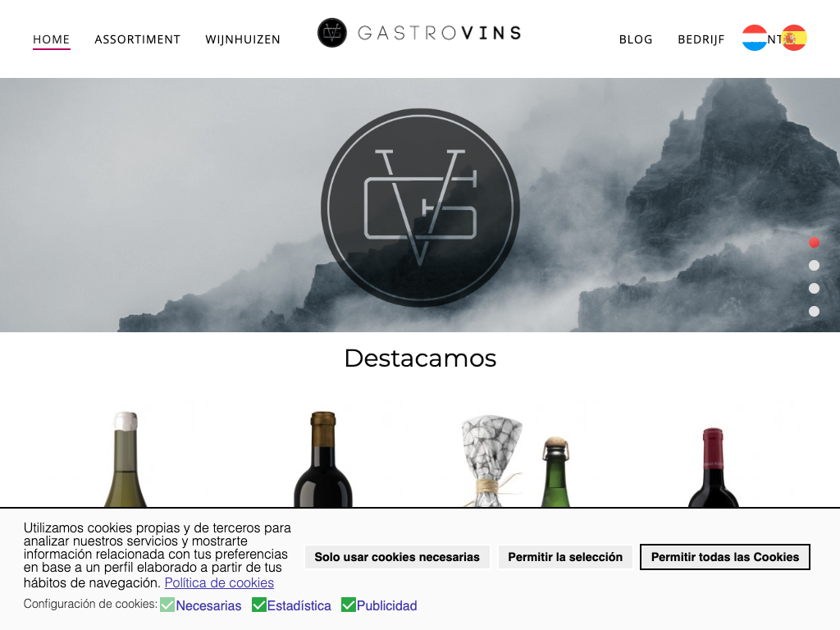Uncheck the Publicidad cookies checkbox
The height and width of the screenshot is (630, 840).
[x=348, y=605]
